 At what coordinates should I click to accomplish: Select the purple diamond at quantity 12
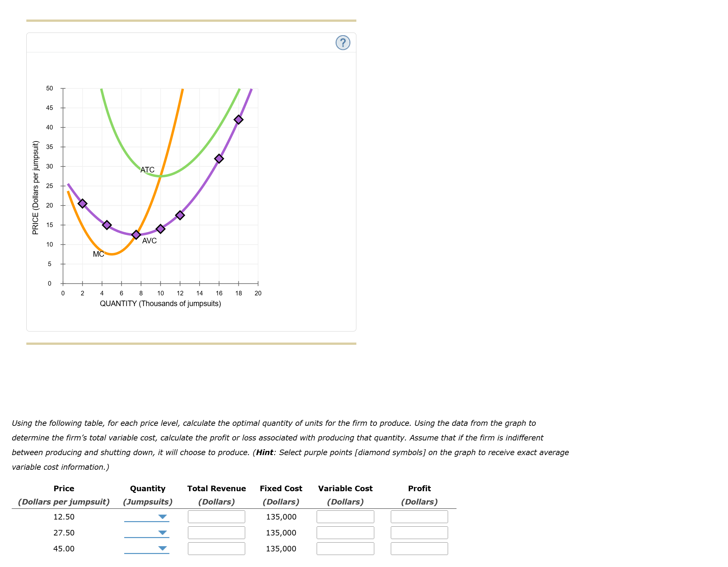click(x=180, y=215)
